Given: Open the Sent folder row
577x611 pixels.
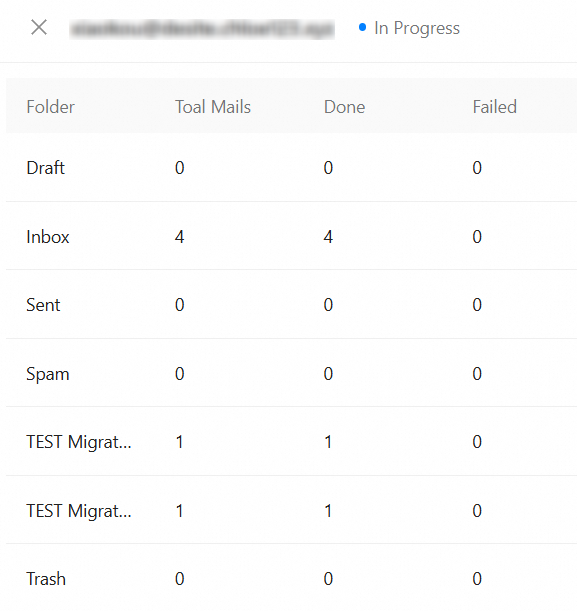Looking at the screenshot, I should [x=291, y=304].
